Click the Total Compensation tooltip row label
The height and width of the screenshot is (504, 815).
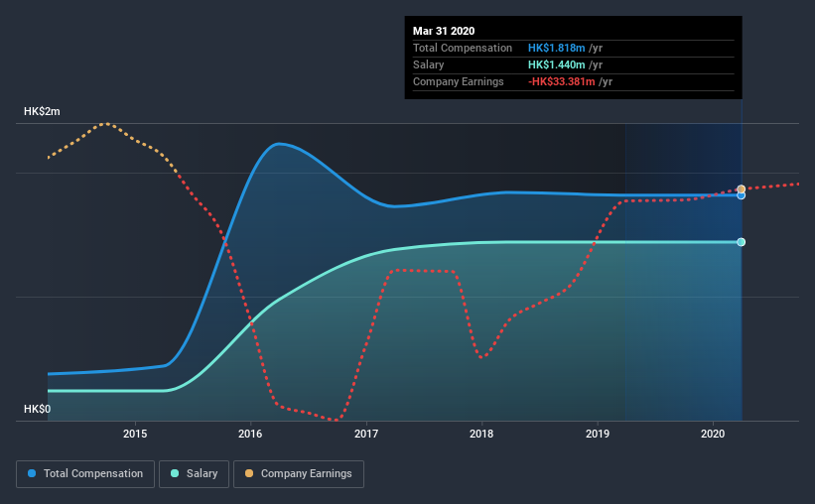coord(462,48)
